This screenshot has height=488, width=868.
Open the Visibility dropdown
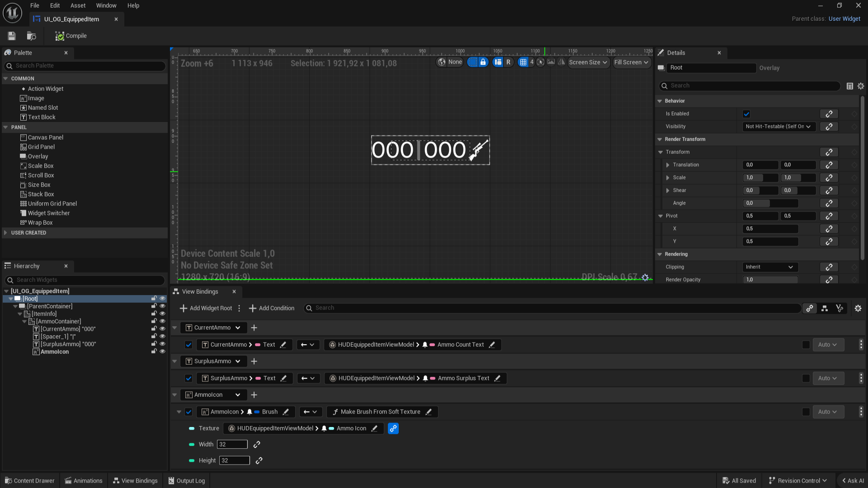(x=778, y=127)
